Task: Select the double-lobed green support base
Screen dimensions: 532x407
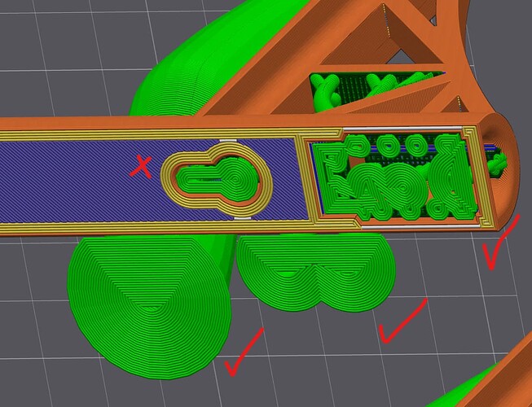Action: pos(315,271)
